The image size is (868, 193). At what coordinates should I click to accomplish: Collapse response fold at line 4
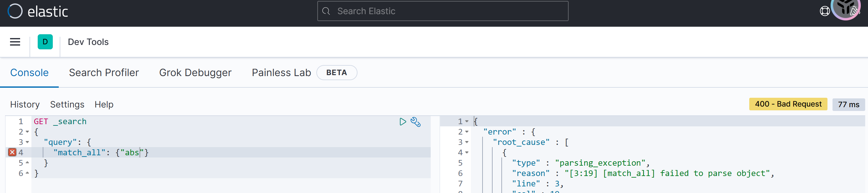click(467, 152)
